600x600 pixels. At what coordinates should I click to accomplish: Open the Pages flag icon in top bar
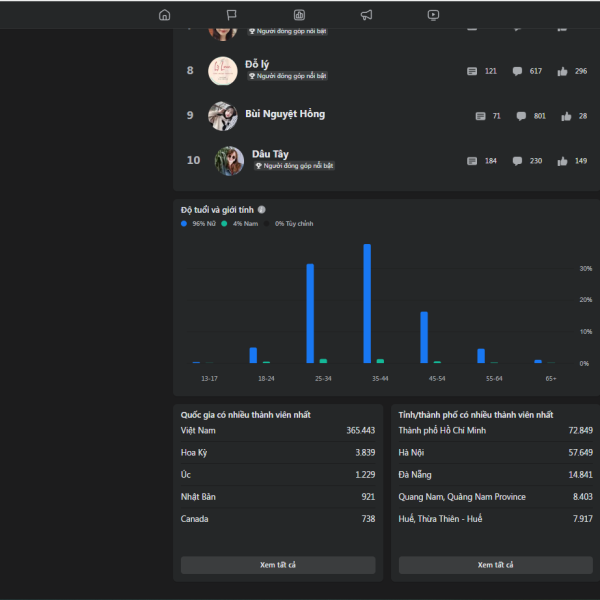coord(231,15)
